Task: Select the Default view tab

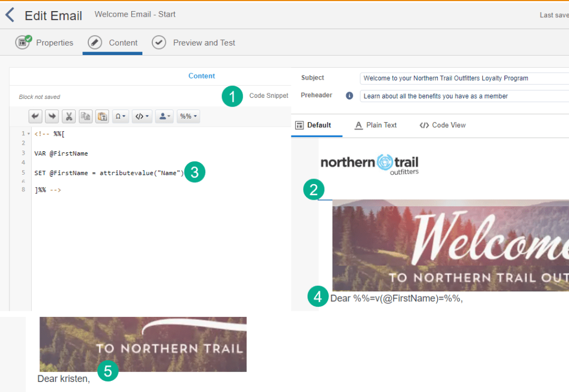Action: click(x=313, y=125)
